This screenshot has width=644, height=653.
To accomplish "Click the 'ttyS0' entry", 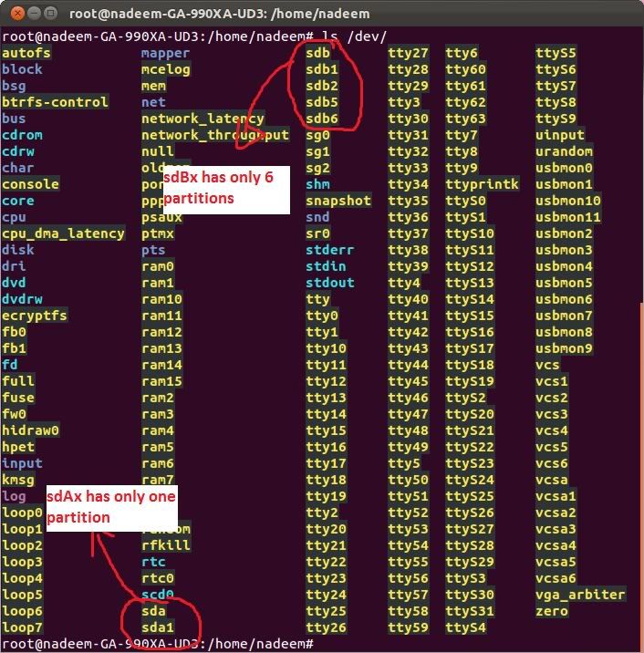I will click(x=466, y=201).
